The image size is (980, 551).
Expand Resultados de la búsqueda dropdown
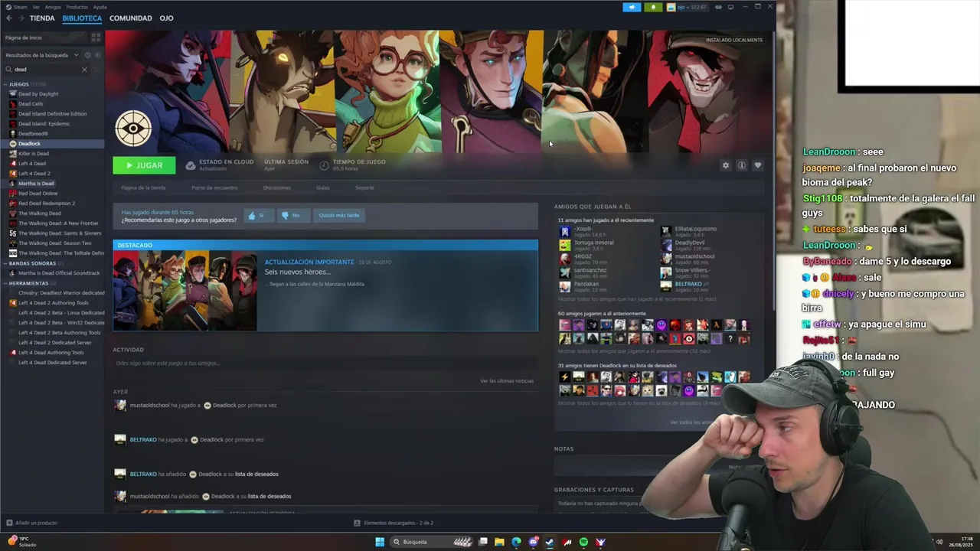pos(42,55)
